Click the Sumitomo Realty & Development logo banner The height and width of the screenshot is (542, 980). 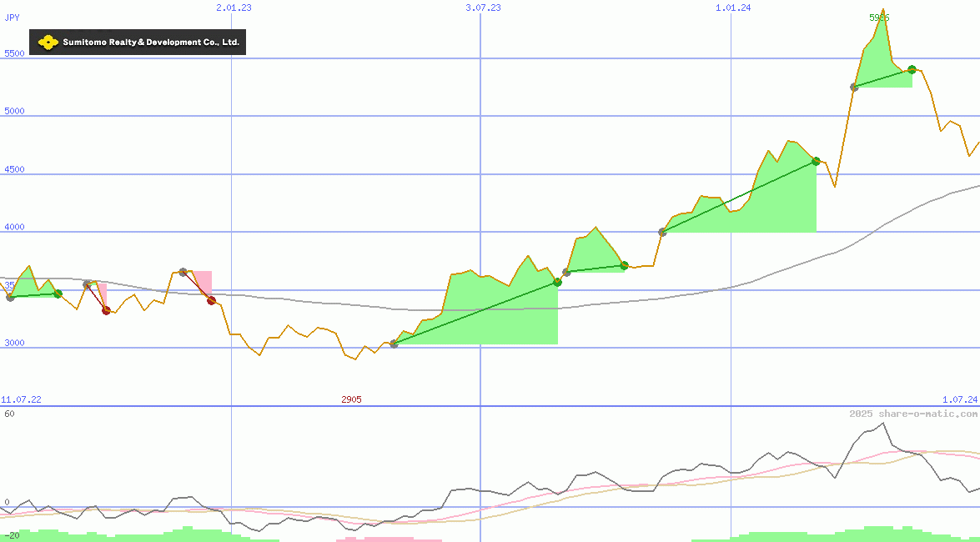(138, 43)
